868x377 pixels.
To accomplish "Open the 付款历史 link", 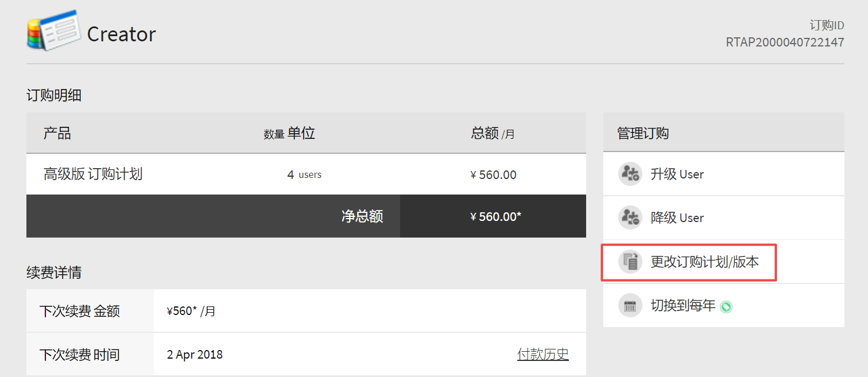I will point(542,354).
